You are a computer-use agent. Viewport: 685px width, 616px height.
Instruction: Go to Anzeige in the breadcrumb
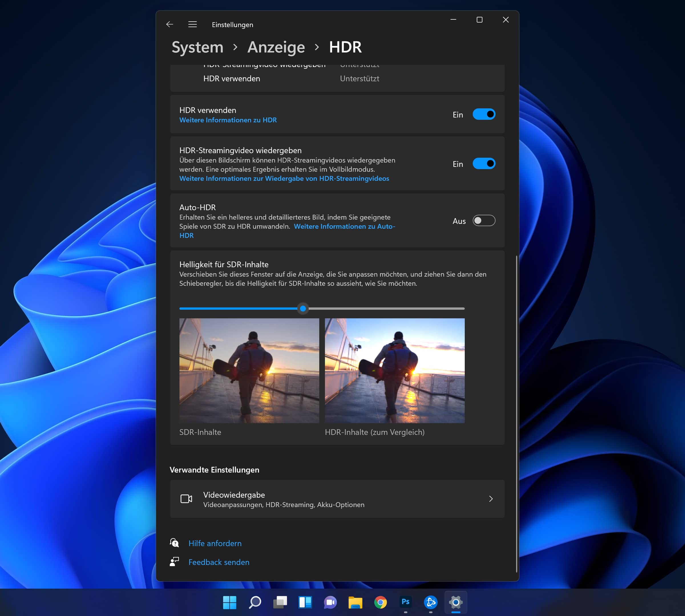tap(276, 47)
